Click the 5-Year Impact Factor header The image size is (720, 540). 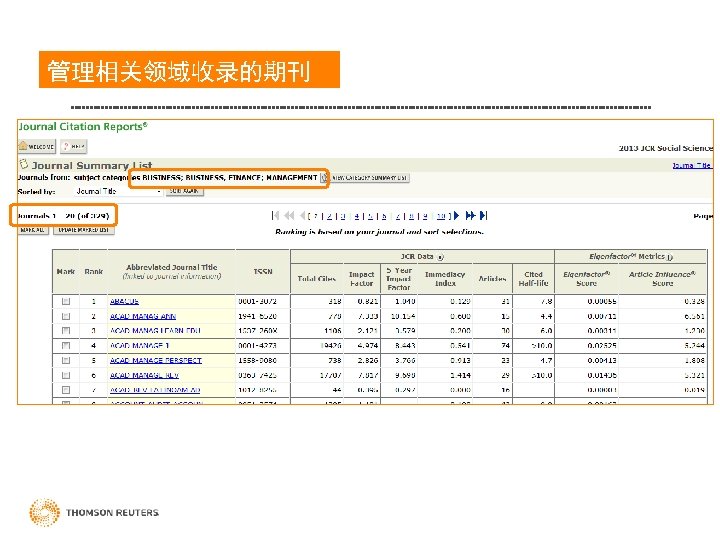pos(399,279)
